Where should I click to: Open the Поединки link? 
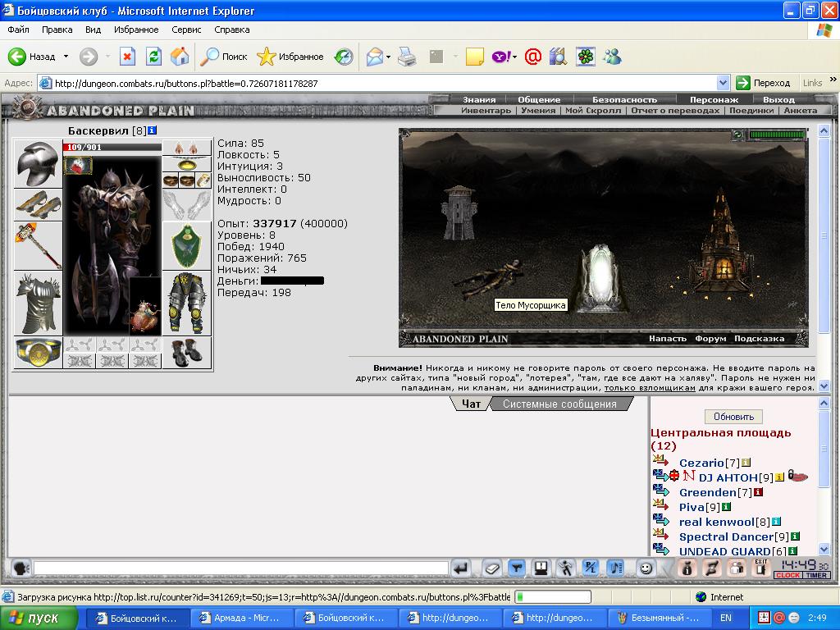[751, 111]
